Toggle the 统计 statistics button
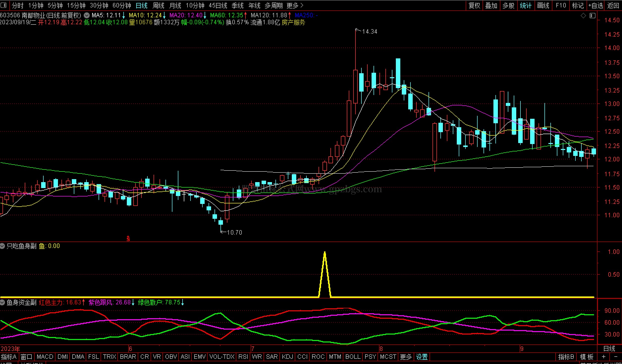This screenshot has height=364, width=622. point(525,5)
